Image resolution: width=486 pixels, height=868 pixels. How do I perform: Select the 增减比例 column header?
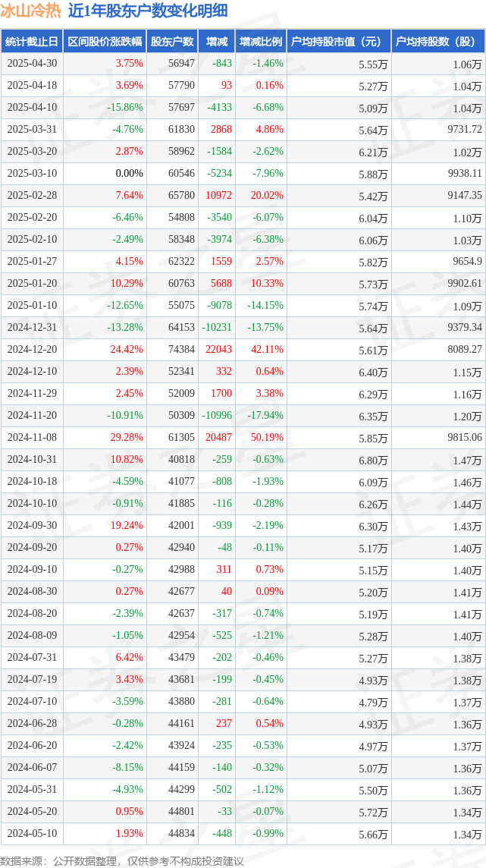[x=260, y=42]
